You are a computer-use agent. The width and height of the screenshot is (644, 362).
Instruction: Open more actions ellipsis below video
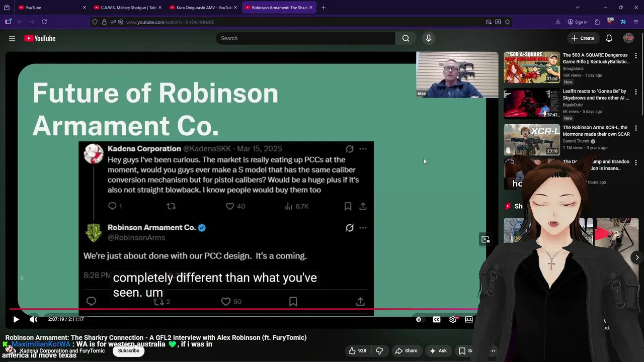(493, 351)
